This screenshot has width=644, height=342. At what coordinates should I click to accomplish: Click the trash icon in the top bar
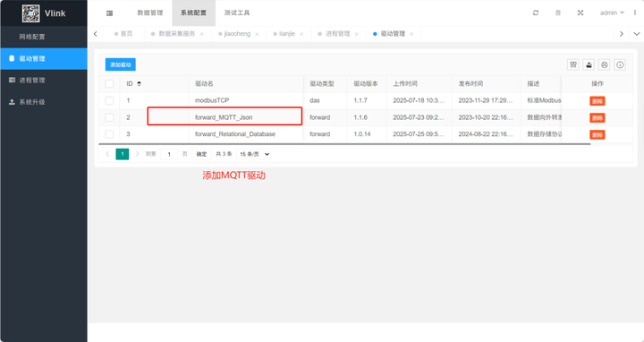coord(558,13)
